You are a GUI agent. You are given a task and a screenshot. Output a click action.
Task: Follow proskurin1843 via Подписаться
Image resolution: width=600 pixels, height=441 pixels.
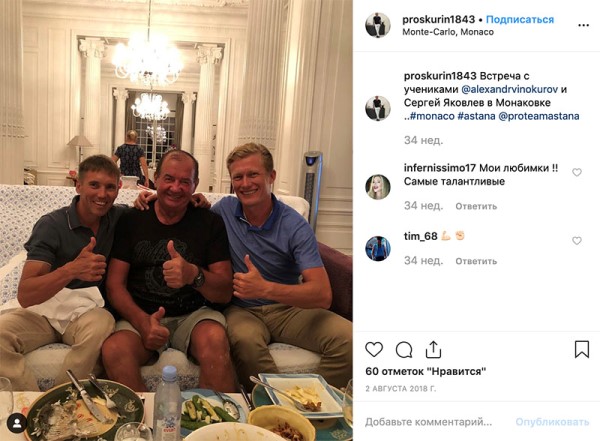pyautogui.click(x=520, y=20)
